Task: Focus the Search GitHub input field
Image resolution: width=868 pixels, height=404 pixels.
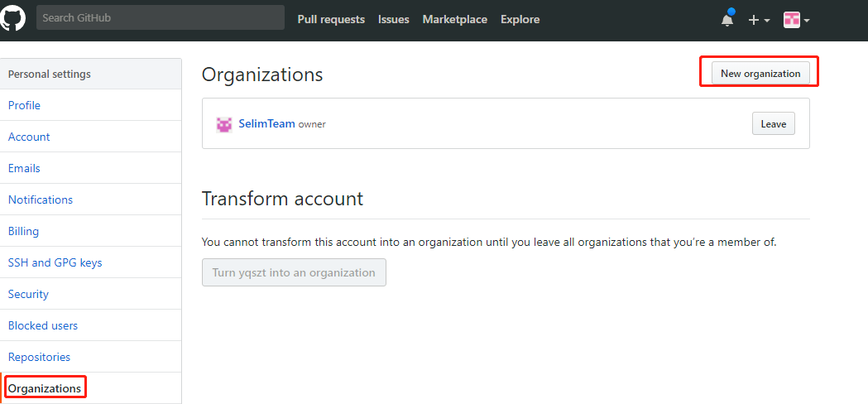Action: [160, 18]
